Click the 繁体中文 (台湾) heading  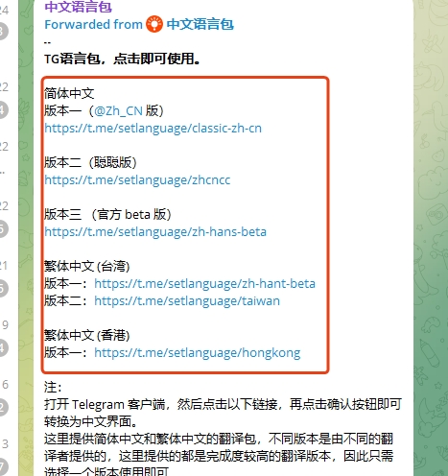(87, 267)
